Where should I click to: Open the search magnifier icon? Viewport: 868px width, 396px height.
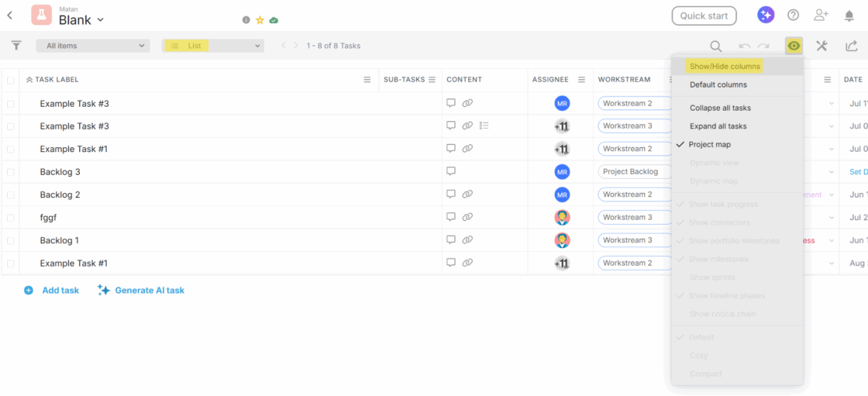click(716, 46)
